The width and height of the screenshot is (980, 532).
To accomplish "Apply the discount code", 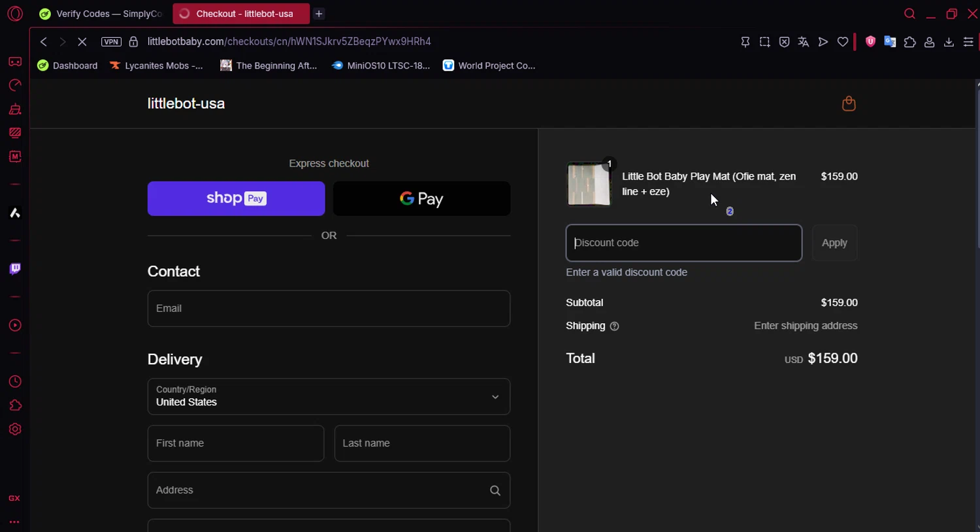I will [834, 243].
